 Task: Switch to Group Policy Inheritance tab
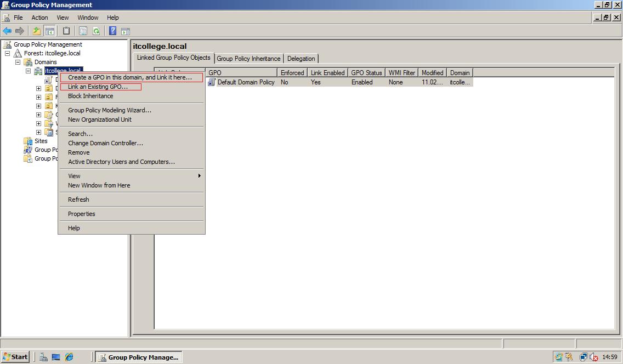(x=249, y=58)
